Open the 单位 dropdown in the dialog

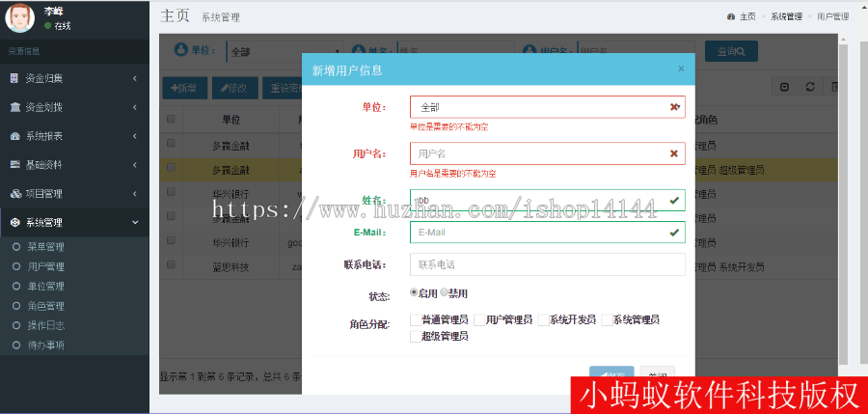coord(547,107)
